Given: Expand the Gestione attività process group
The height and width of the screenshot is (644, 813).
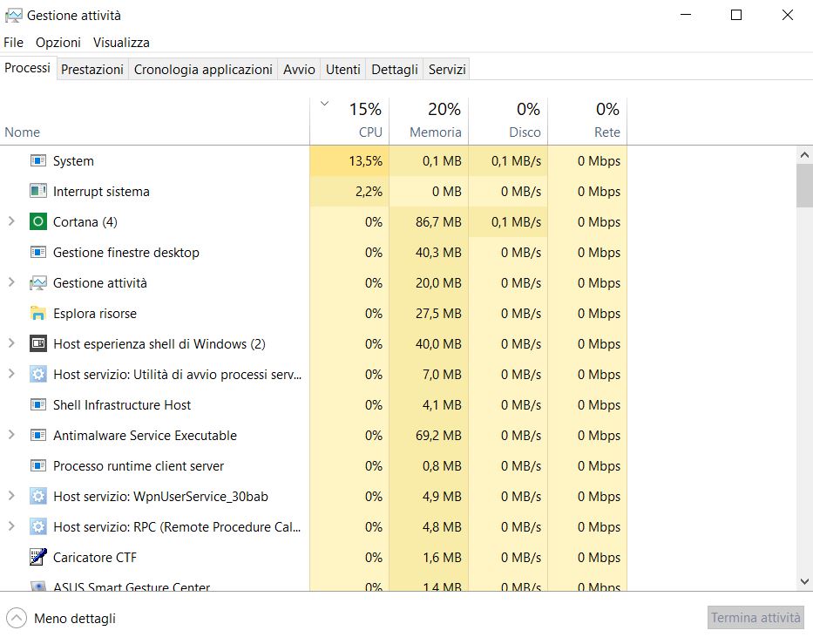Looking at the screenshot, I should pos(11,282).
